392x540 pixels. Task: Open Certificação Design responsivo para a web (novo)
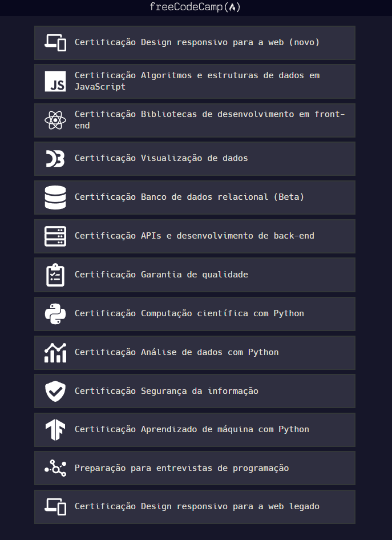[195, 43]
